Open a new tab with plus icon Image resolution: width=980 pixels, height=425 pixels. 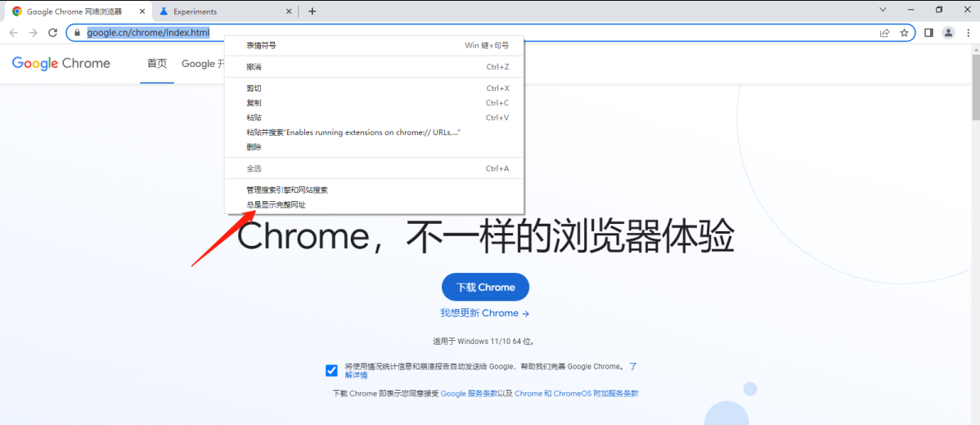312,11
